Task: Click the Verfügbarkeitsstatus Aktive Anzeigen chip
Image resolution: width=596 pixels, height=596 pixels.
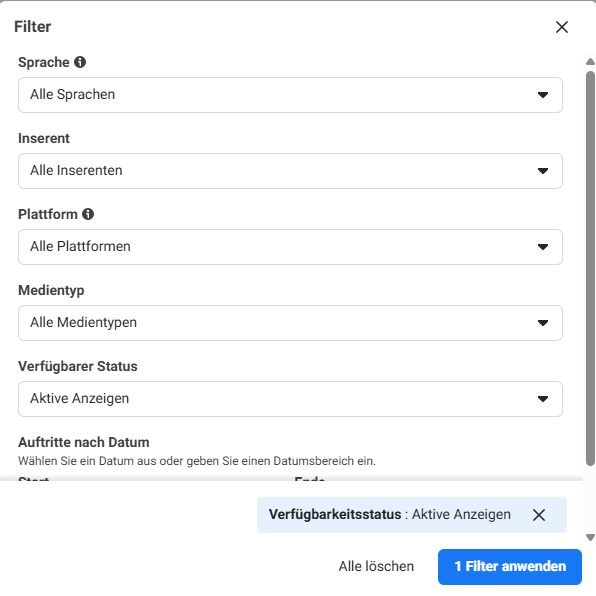Action: (390, 515)
